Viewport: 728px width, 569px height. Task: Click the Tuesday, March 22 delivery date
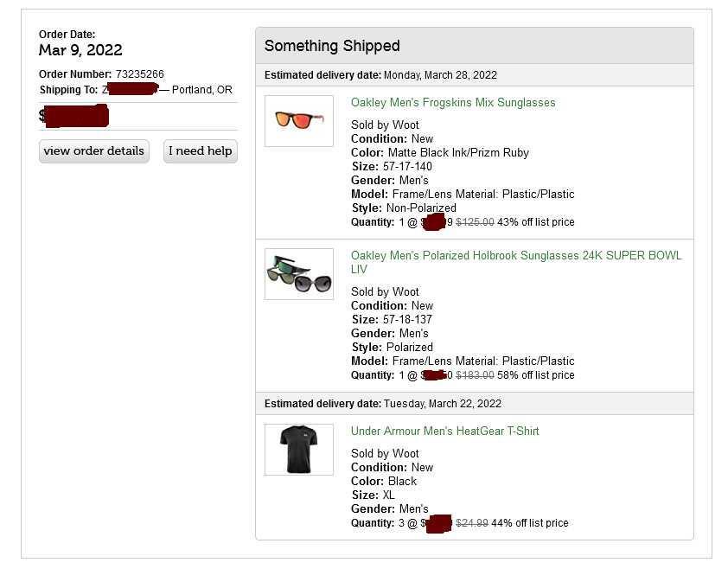click(442, 404)
